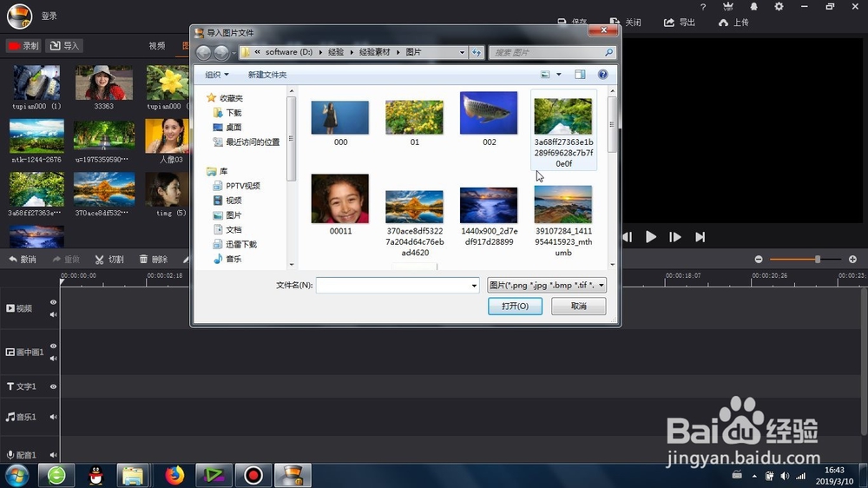This screenshot has width=868, height=488.
Task: Mute the 配音1 track
Action: [x=53, y=455]
